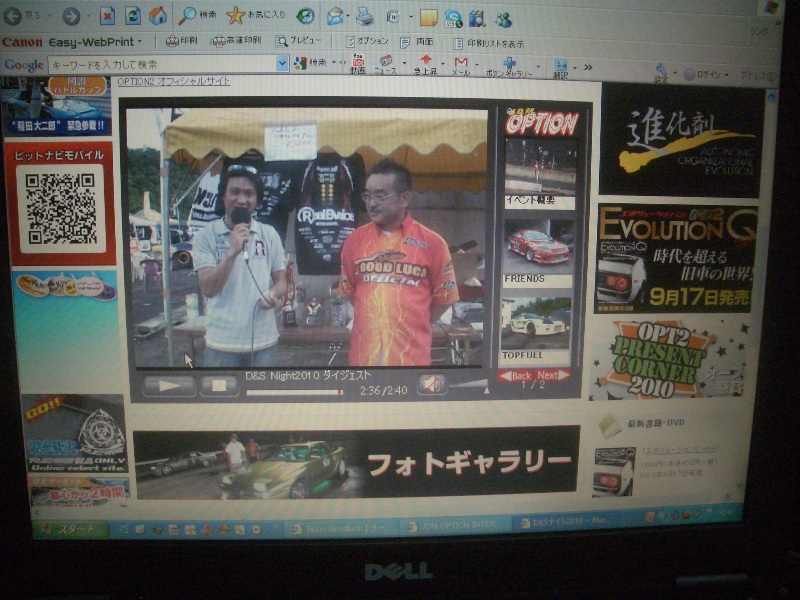Select the イベント概要 video thumbnail

coord(540,173)
